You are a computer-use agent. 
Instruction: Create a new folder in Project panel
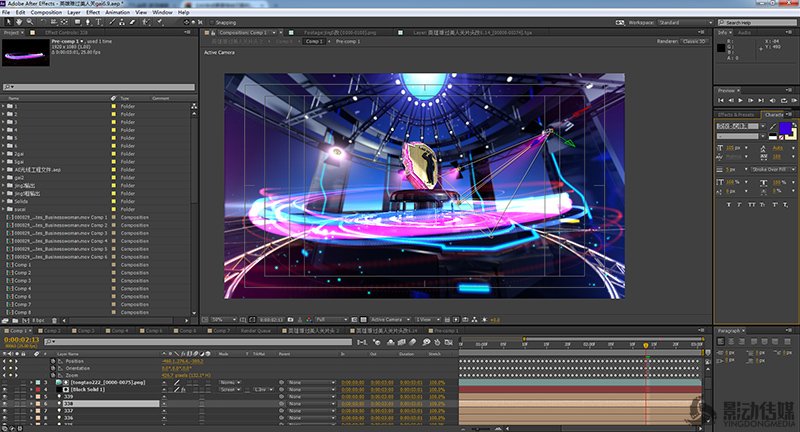tap(17, 318)
